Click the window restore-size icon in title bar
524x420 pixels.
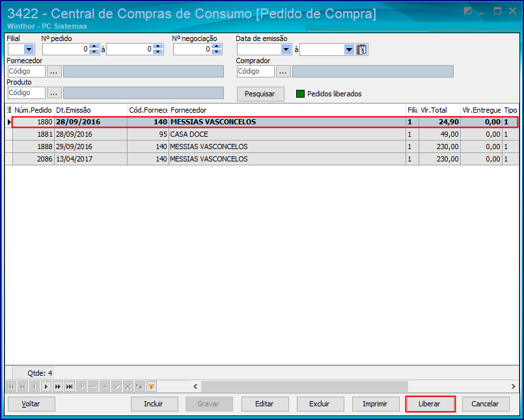click(x=468, y=11)
